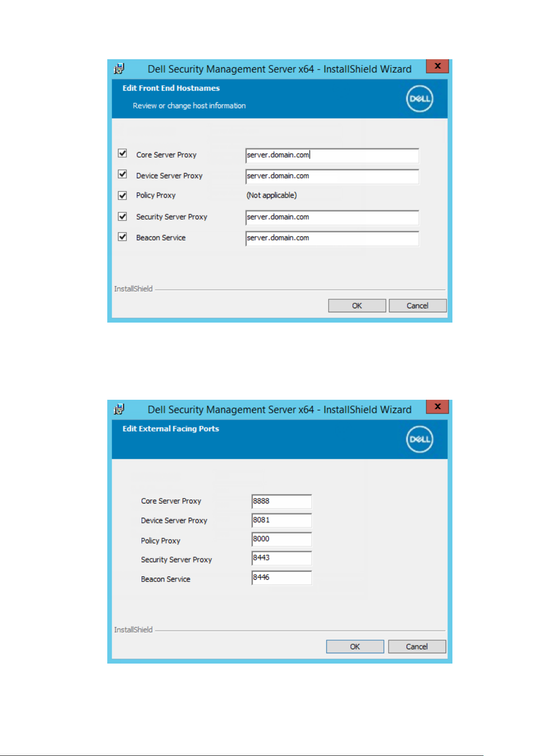The image size is (535, 756).
Task: Click Core Server Proxy label in ports dialog
Action: pos(171,501)
